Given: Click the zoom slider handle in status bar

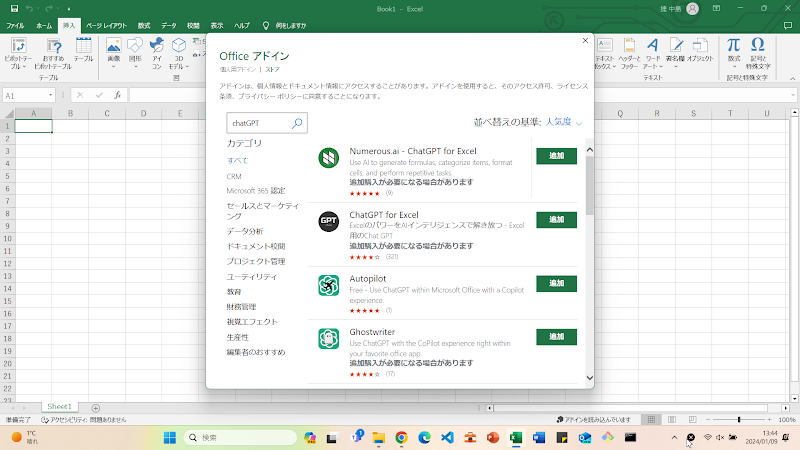Looking at the screenshot, I should (739, 419).
